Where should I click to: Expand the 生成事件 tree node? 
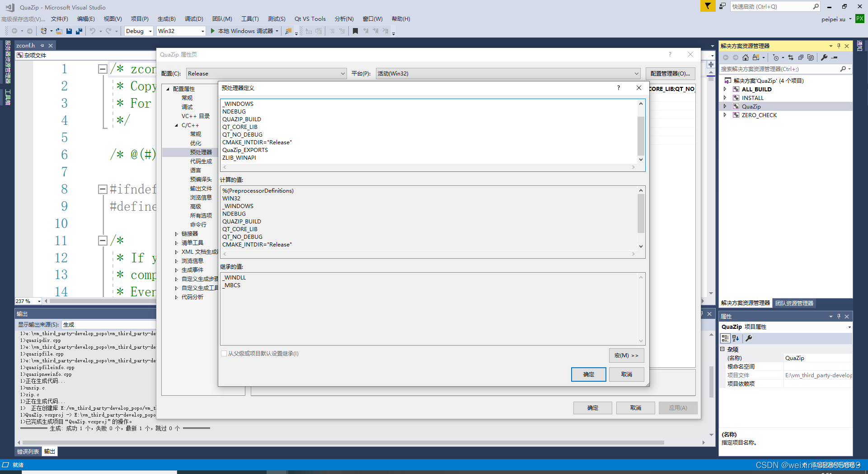pyautogui.click(x=176, y=270)
